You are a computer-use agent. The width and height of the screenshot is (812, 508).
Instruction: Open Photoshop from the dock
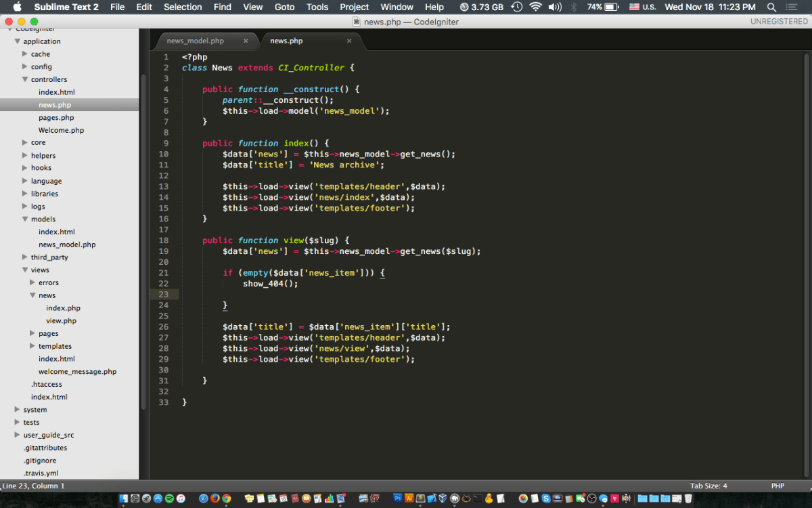[x=397, y=499]
